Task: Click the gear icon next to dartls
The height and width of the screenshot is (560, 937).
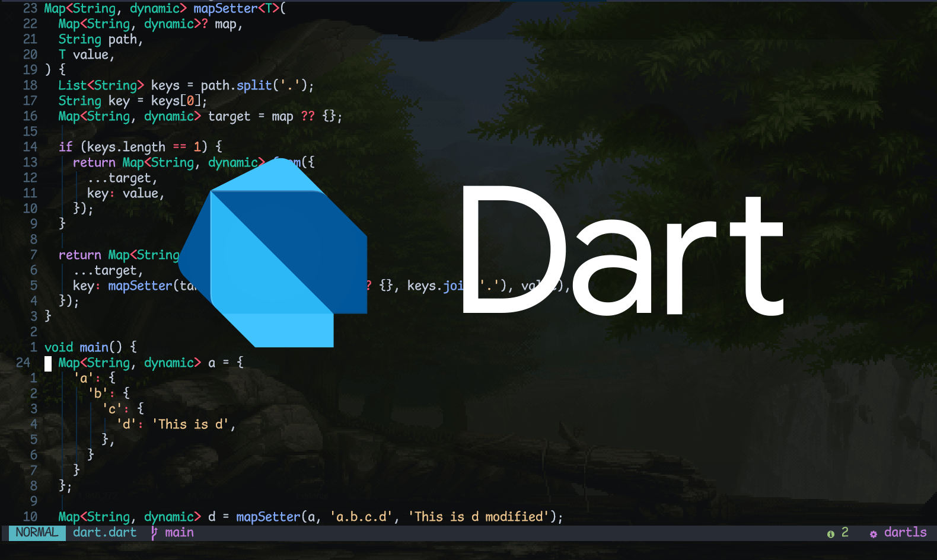Action: [874, 534]
